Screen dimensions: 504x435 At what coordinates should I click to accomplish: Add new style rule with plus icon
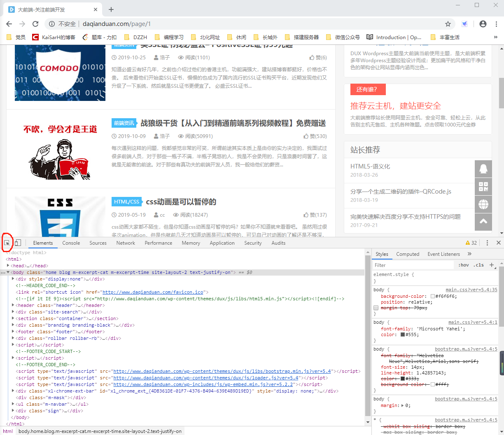click(x=492, y=265)
